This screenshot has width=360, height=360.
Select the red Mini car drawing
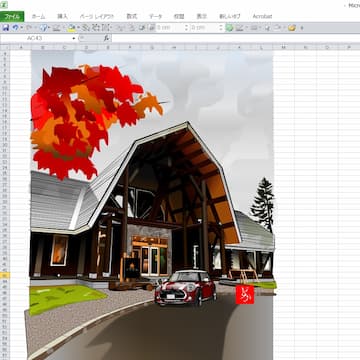coord(186,287)
